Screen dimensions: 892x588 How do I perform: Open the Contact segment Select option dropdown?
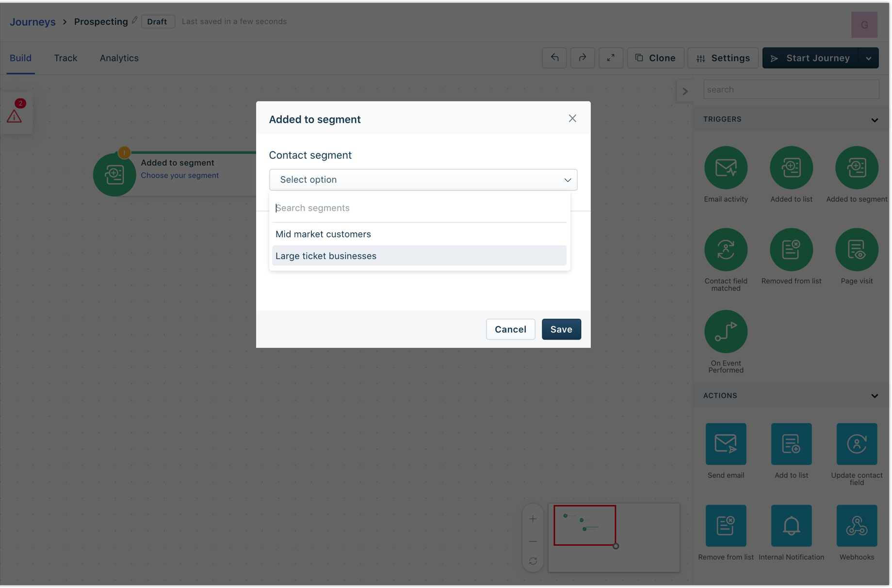point(423,180)
